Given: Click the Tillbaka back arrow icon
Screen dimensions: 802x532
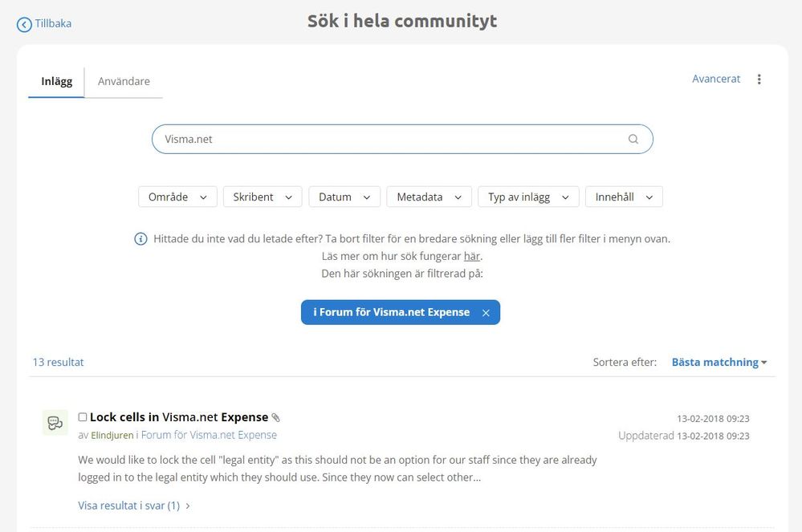Looking at the screenshot, I should (x=24, y=25).
